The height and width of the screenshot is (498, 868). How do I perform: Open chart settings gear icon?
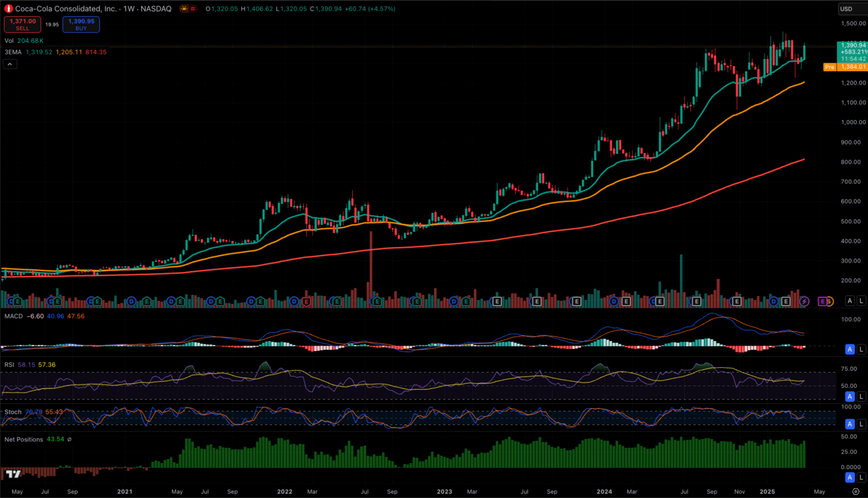click(855, 492)
